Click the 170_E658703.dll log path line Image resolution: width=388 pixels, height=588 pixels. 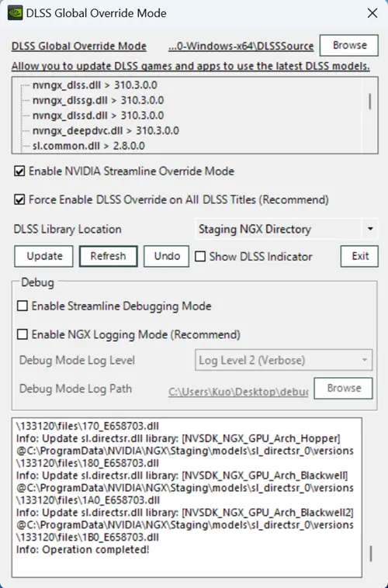[x=88, y=426]
